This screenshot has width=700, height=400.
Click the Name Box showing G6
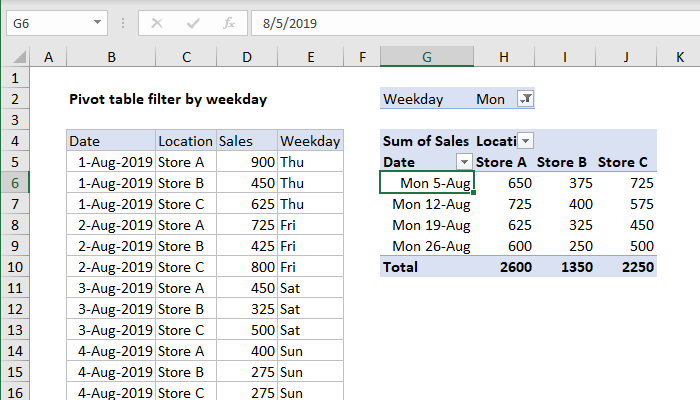tap(57, 23)
